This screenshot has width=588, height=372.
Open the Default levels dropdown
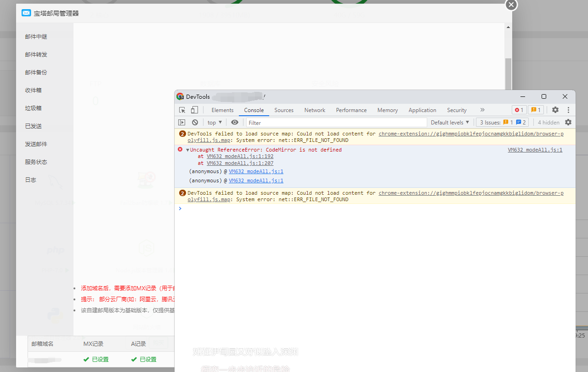click(450, 123)
